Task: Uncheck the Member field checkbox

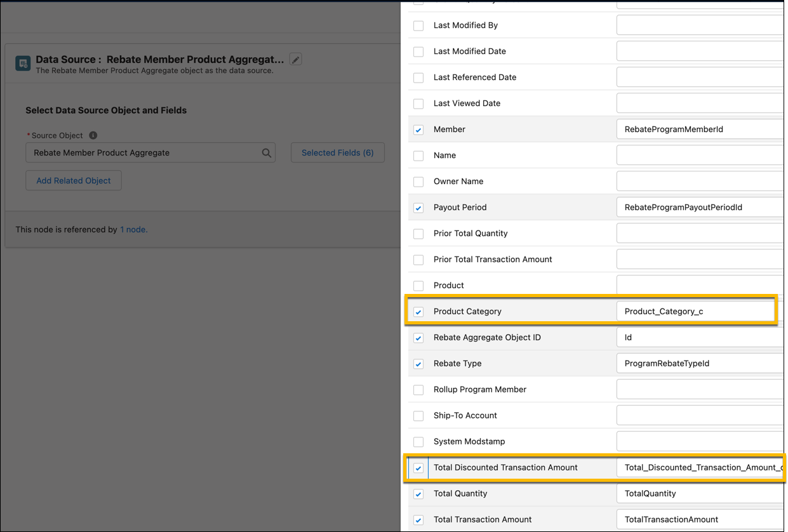Action: click(x=418, y=130)
